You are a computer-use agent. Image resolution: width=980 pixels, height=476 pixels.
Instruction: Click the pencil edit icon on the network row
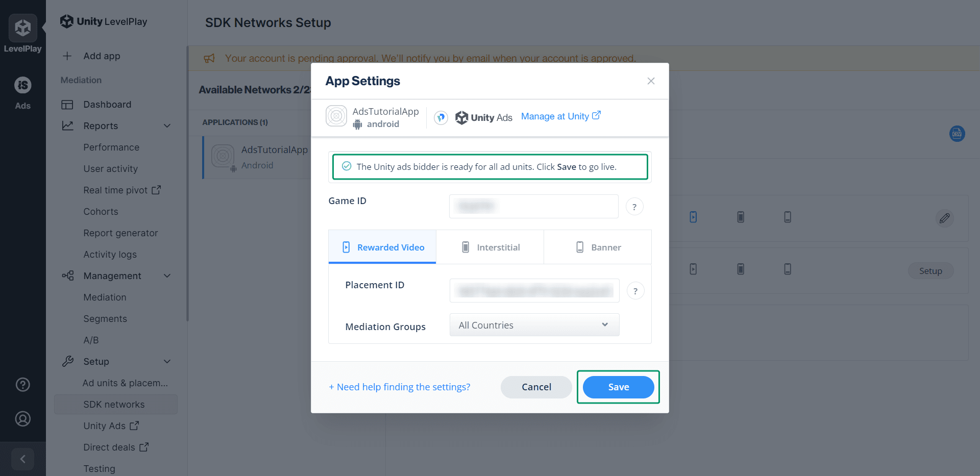pos(944,218)
